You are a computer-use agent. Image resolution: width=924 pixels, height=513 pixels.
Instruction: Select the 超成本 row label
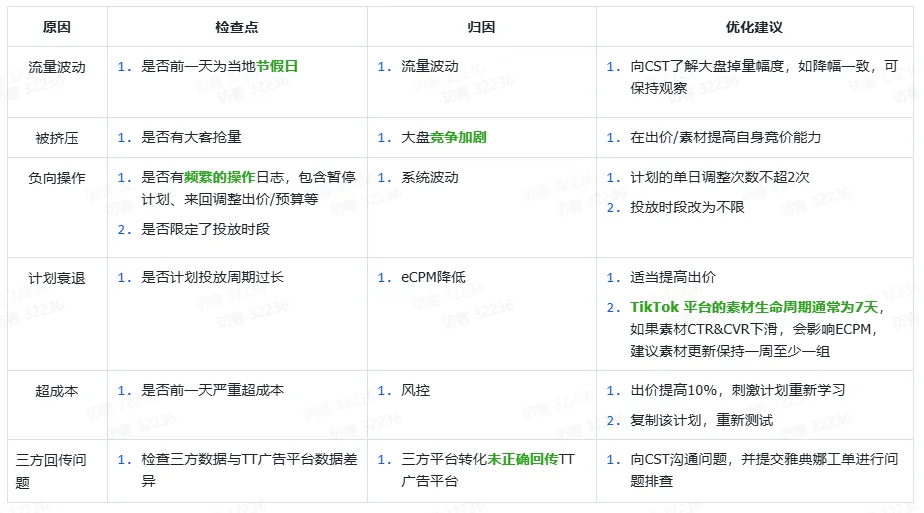[x=57, y=391]
